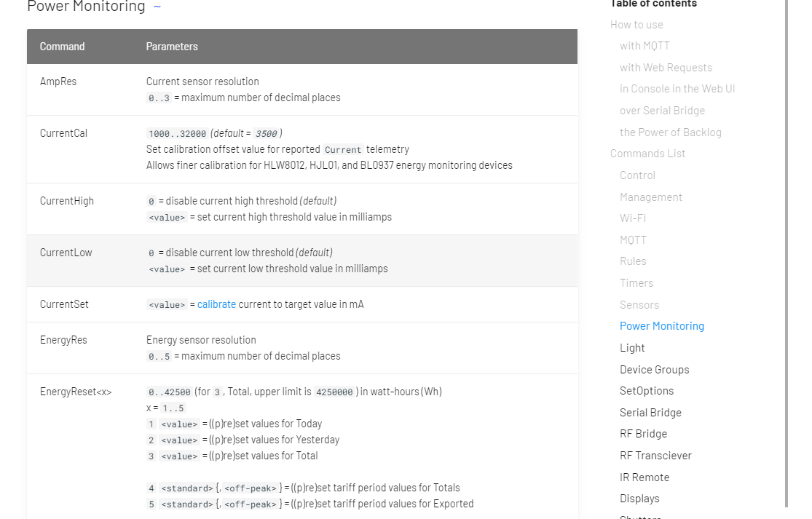
Task: Open Timers contents entry
Action: (x=636, y=283)
